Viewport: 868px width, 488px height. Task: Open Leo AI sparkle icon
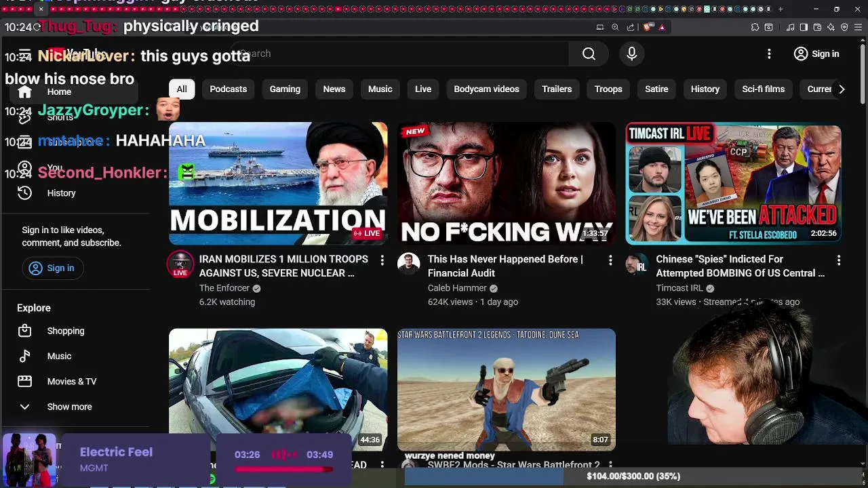(831, 27)
